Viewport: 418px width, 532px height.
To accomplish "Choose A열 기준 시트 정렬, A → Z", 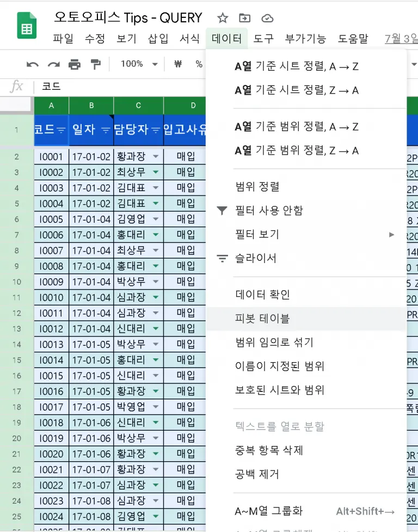I will tap(306, 66).
